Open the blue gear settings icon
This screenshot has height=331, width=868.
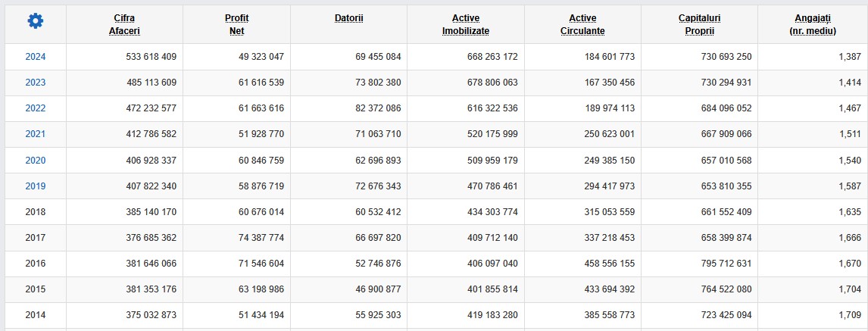[36, 21]
